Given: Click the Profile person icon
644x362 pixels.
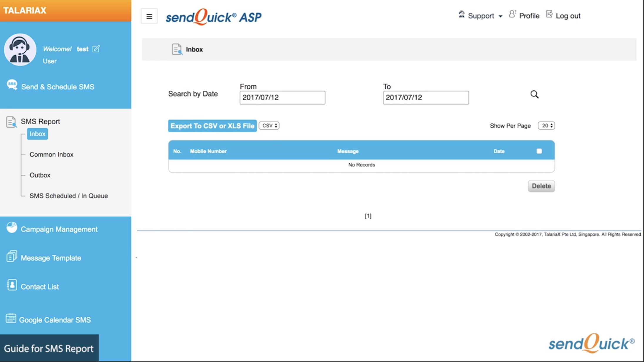Looking at the screenshot, I should tap(512, 14).
